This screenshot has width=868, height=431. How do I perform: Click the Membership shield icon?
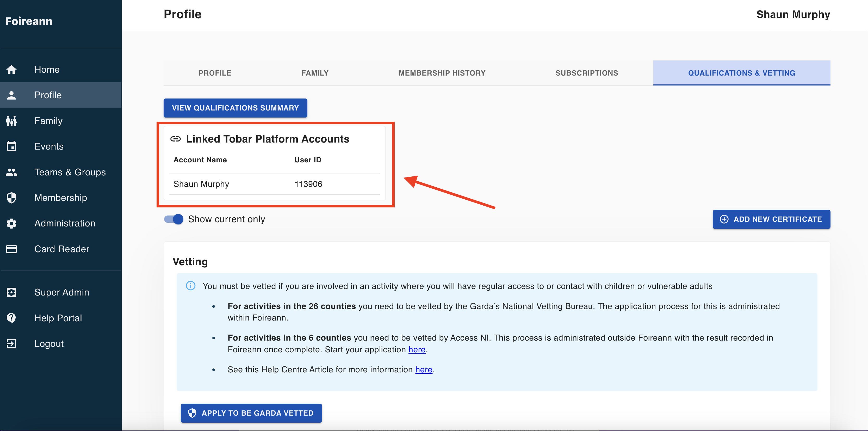coord(11,198)
